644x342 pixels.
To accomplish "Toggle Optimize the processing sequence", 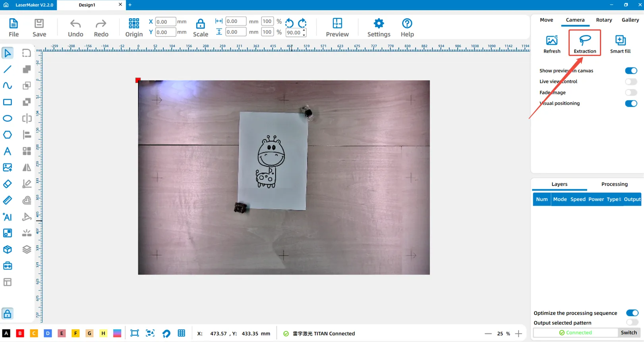I will 632,313.
